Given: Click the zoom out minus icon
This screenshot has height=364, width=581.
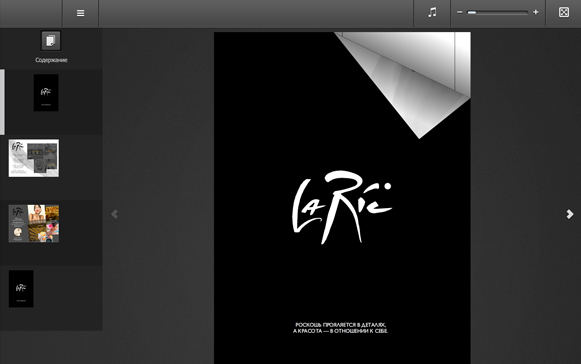Looking at the screenshot, I should pos(460,12).
